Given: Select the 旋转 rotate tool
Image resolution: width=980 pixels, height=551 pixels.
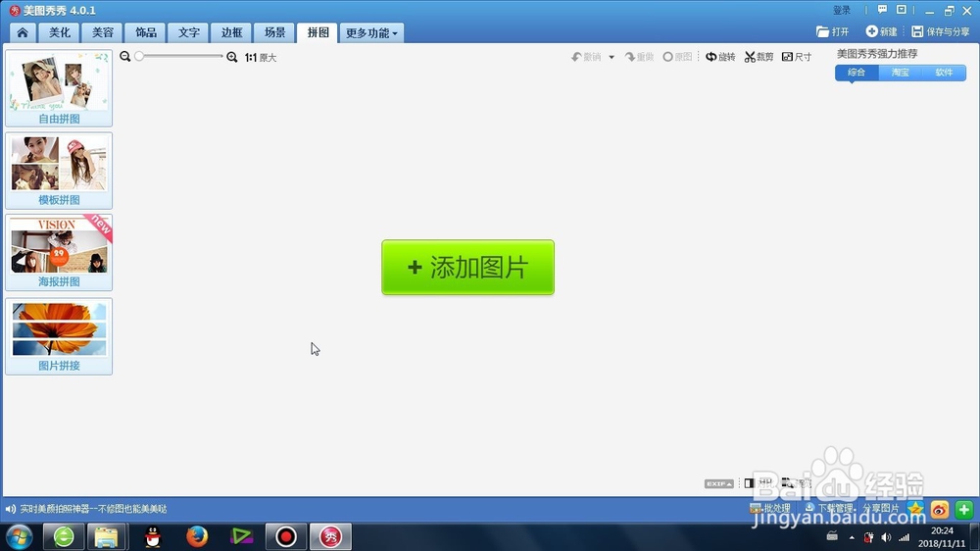Looking at the screenshot, I should point(720,57).
